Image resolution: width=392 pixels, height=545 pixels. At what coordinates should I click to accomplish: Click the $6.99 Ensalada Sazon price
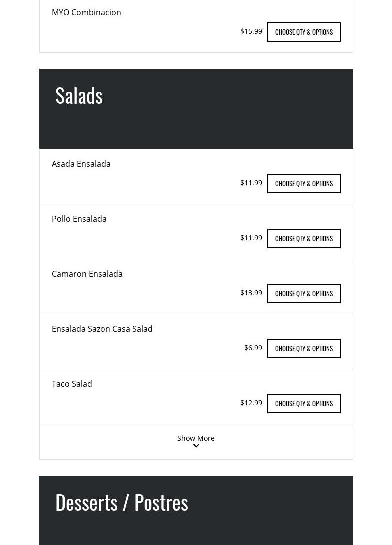[253, 348]
